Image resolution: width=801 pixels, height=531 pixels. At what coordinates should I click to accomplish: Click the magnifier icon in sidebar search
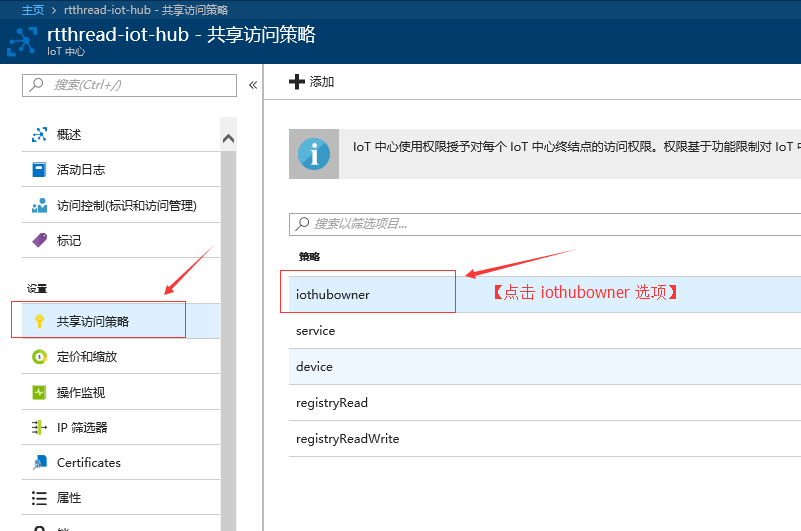click(x=36, y=84)
